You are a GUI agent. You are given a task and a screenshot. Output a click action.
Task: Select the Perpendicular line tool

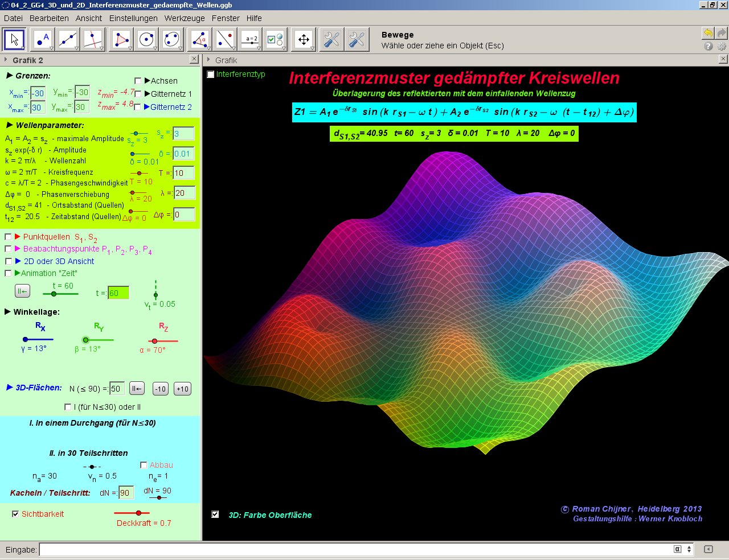[93, 40]
